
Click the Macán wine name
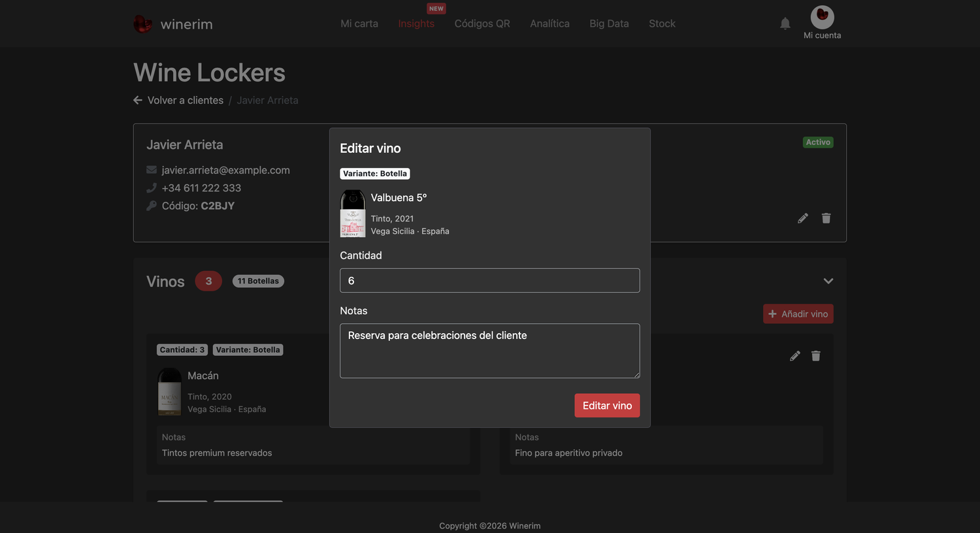203,376
